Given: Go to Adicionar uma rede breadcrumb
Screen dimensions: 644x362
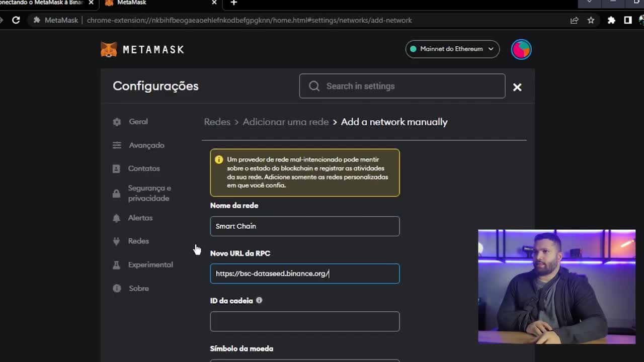Looking at the screenshot, I should coord(285,122).
